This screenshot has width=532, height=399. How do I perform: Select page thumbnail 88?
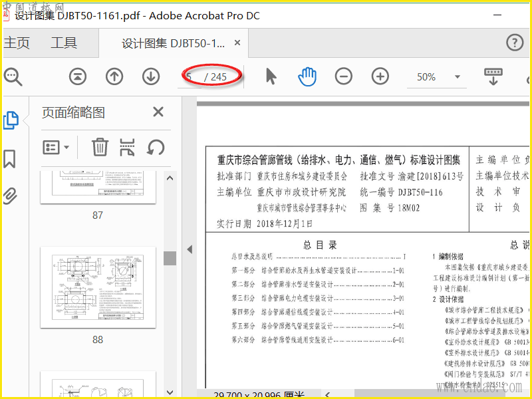(98, 287)
